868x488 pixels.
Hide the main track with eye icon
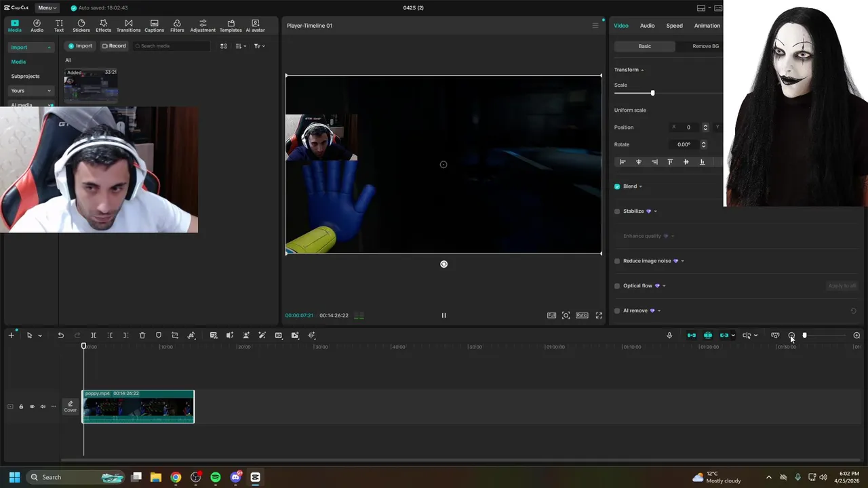click(31, 407)
